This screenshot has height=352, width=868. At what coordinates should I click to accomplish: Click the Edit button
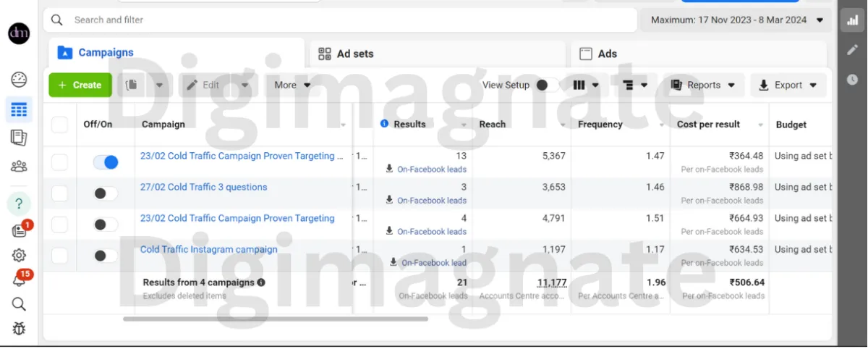coord(203,85)
